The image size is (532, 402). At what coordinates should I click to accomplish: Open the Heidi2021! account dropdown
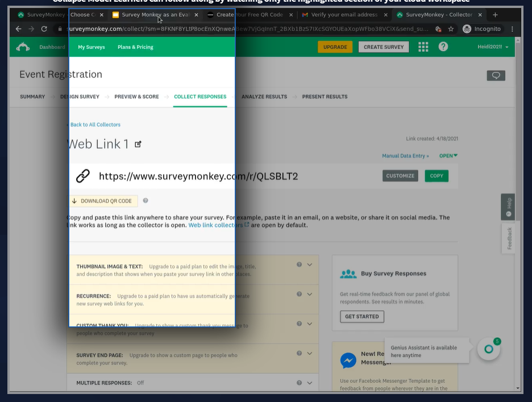click(x=493, y=47)
